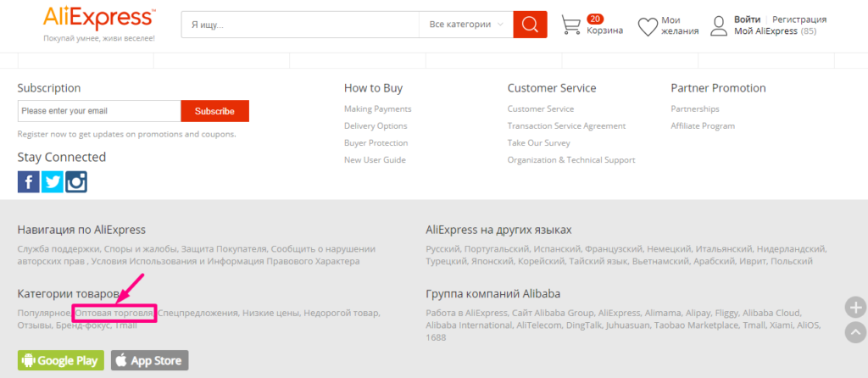Click the Войти sign-in link
Viewport: 868px width, 378px height.
point(748,19)
